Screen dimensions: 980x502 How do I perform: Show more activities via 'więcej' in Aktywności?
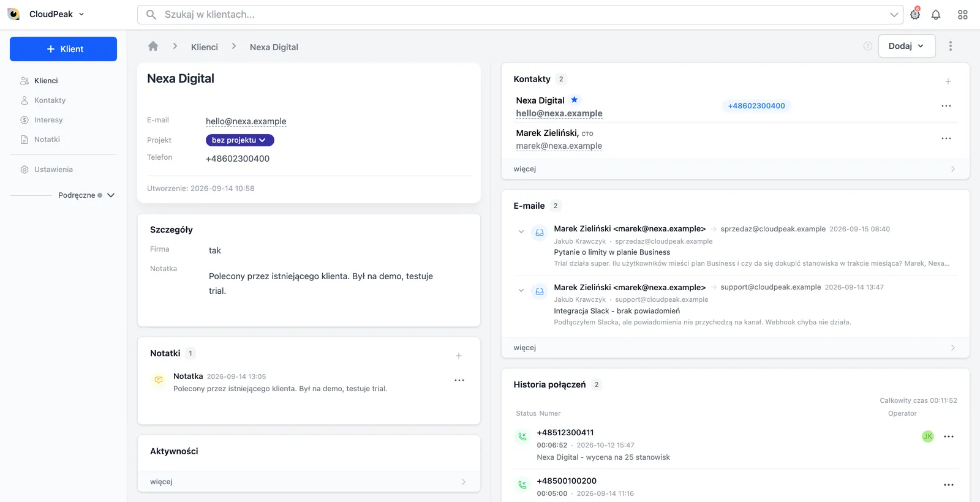click(309, 482)
